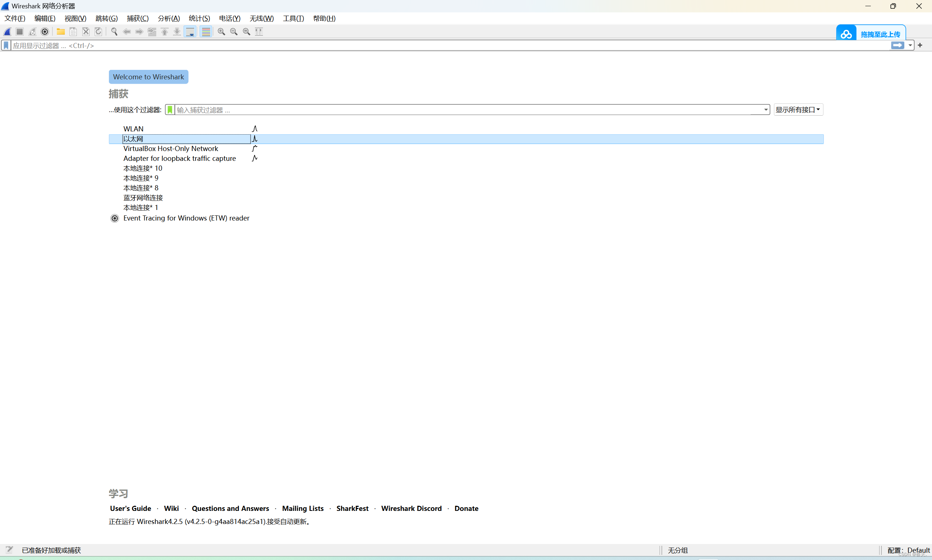The width and height of the screenshot is (932, 560).
Task: Click the find packet magnifier icon
Action: pyautogui.click(x=114, y=32)
